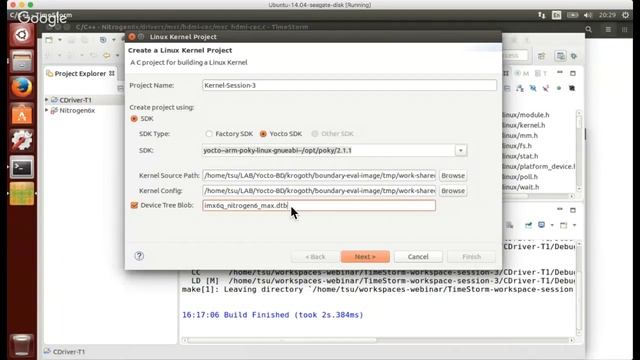Image resolution: width=640 pixels, height=360 pixels.
Task: Select linux/wait.h in Outline list
Action: (521, 187)
